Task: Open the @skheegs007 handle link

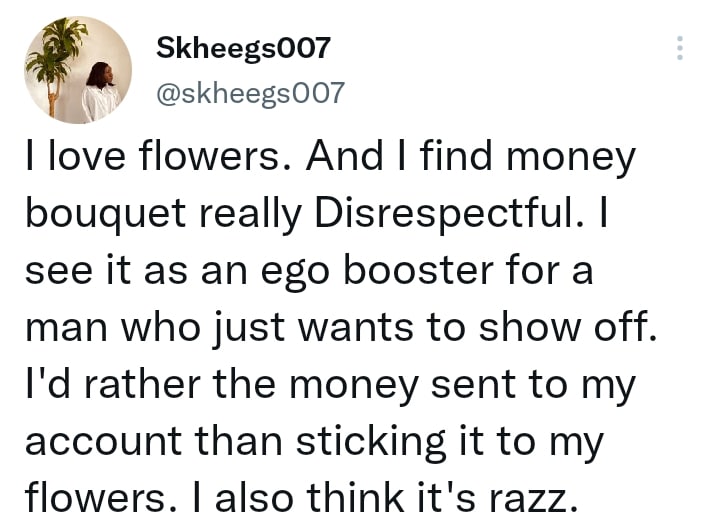Action: 251,93
